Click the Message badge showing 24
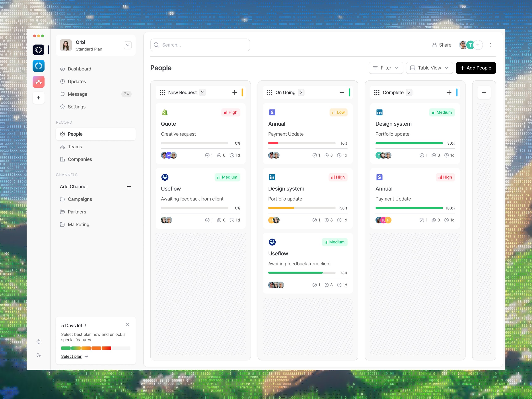Screen dimensions: 532x399 (x=126, y=94)
